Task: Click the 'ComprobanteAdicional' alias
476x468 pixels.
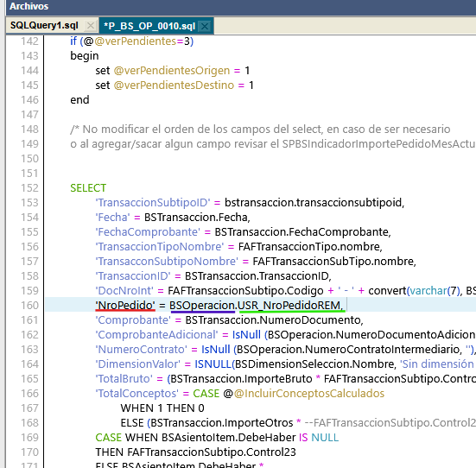Action: coord(156,335)
